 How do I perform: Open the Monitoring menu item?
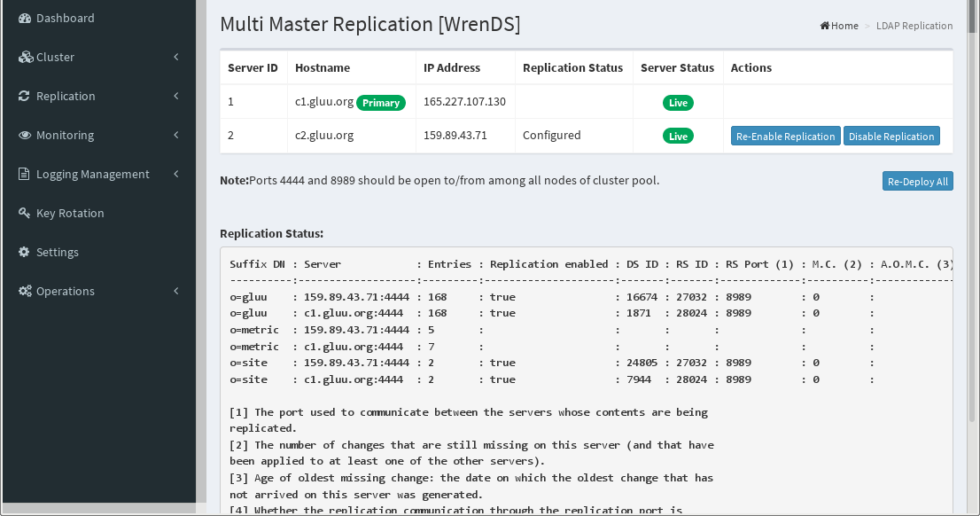click(x=98, y=135)
